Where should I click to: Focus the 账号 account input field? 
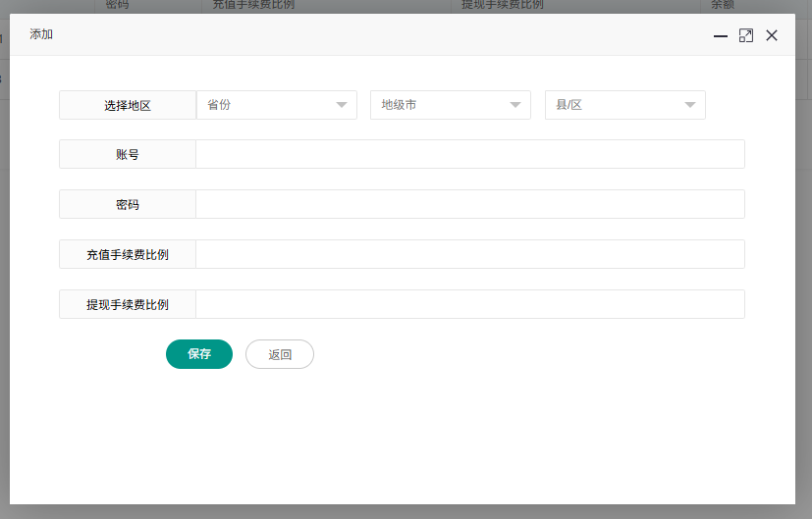[x=470, y=154]
